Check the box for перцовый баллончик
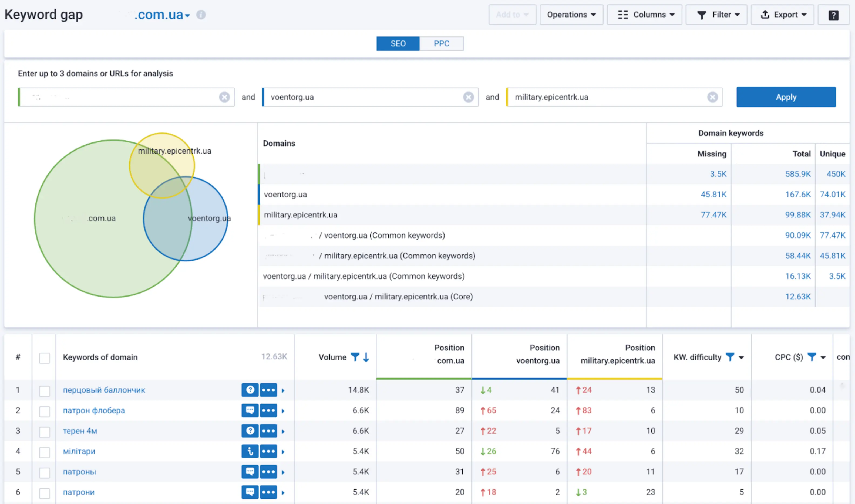Screen dimensions: 855x504 [x=45, y=391]
